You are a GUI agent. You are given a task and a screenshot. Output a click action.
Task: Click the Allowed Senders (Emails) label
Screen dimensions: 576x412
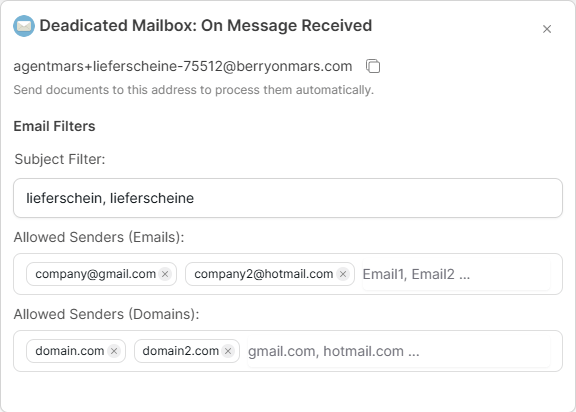coord(99,238)
